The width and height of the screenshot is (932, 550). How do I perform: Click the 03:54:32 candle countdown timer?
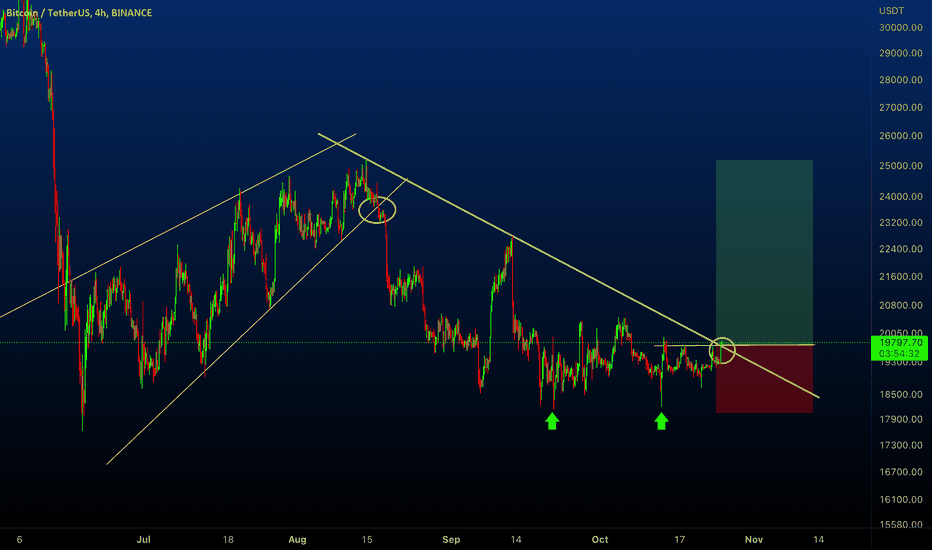(x=900, y=354)
